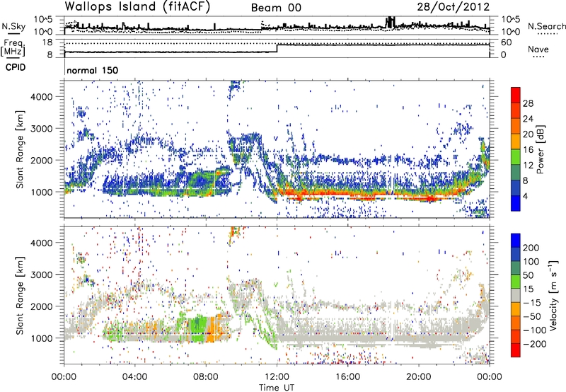Click the orange velocity patch near 08:30 in velocity plot
Screen dimensions: 566x392
(x=213, y=328)
